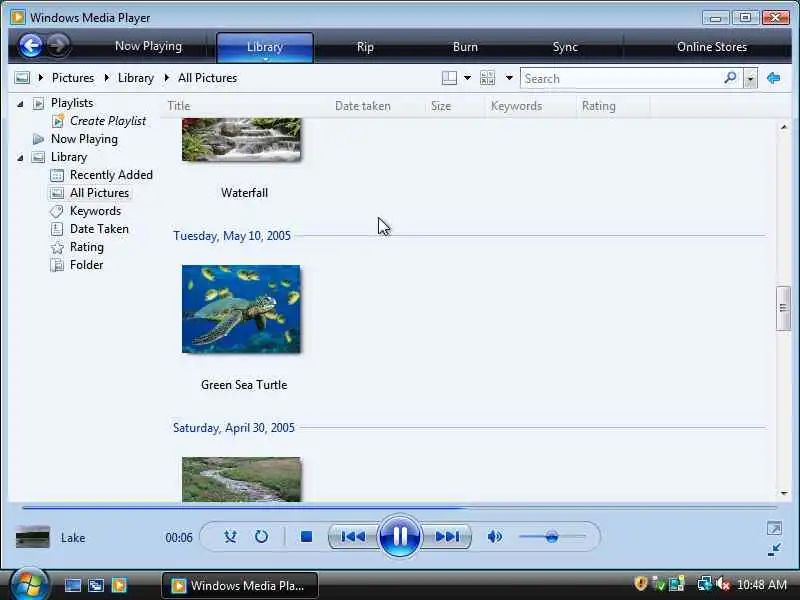
Task: Click the vertical scrollbar thumb
Action: pos(783,308)
